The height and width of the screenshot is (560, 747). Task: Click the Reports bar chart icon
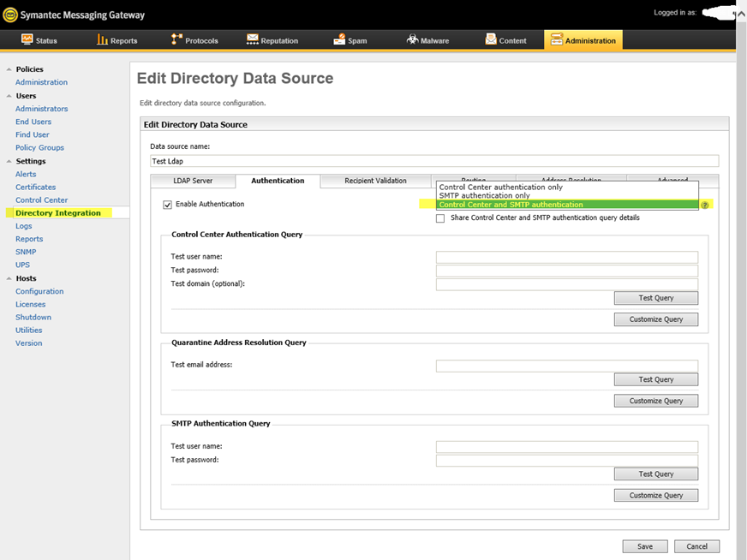(102, 39)
